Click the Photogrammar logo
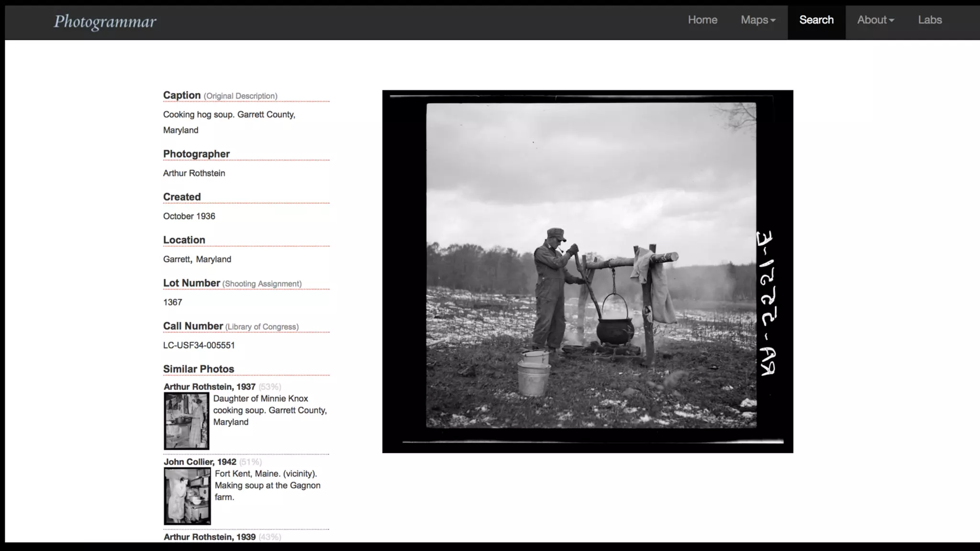 tap(105, 22)
